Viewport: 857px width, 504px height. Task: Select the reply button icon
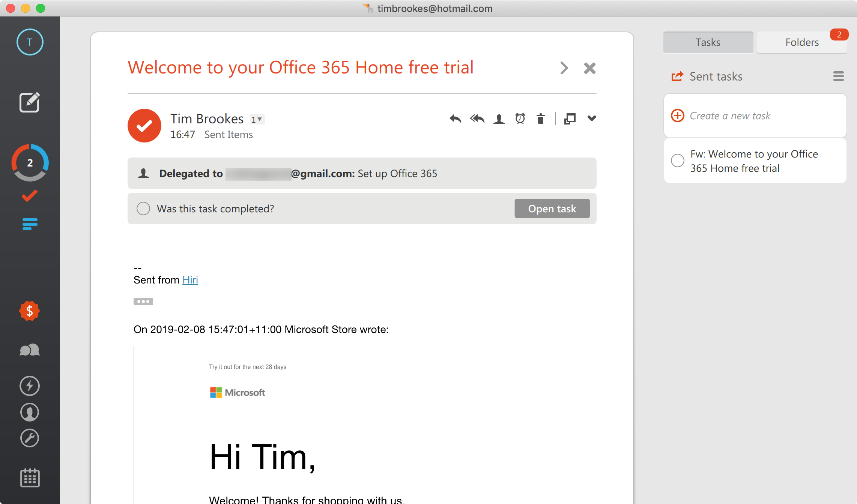[x=455, y=119]
